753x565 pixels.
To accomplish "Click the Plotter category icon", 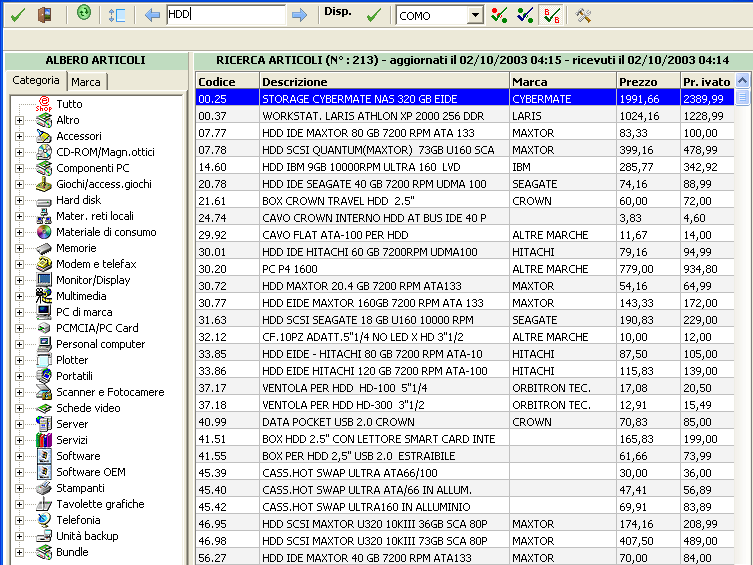I will 44,360.
